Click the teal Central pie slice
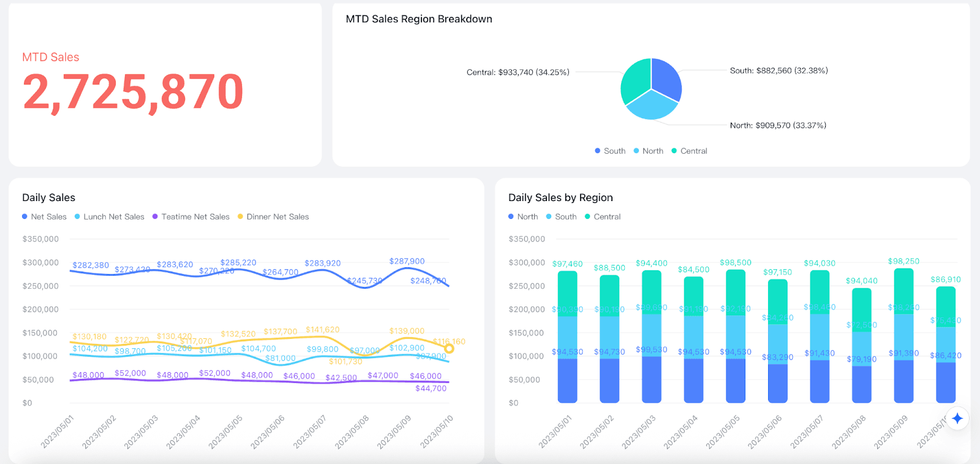The height and width of the screenshot is (464, 980). (635, 80)
